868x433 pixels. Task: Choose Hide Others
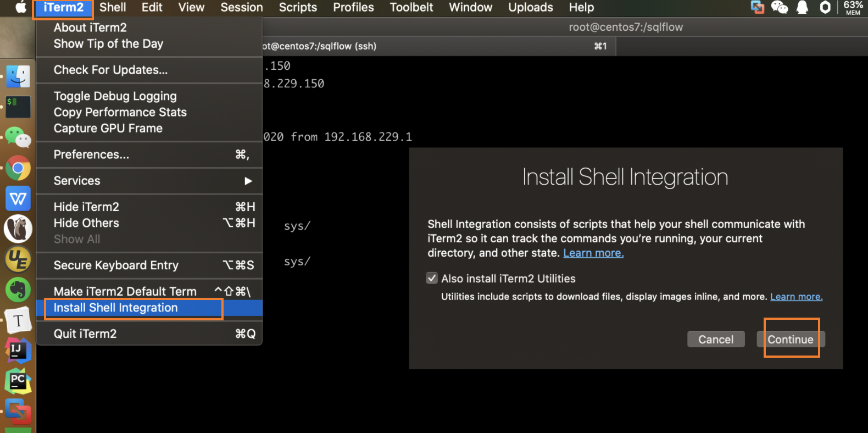pyautogui.click(x=149, y=223)
